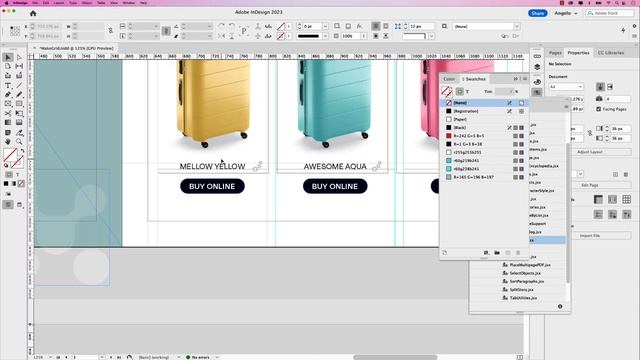The width and height of the screenshot is (640, 360).
Task: Open the File menu
Action: pos(35,3)
